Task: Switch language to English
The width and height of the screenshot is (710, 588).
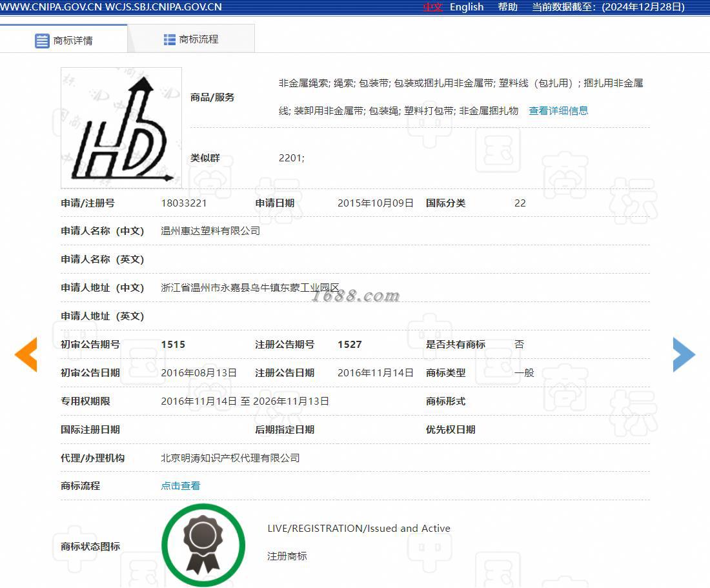Action: pos(467,7)
